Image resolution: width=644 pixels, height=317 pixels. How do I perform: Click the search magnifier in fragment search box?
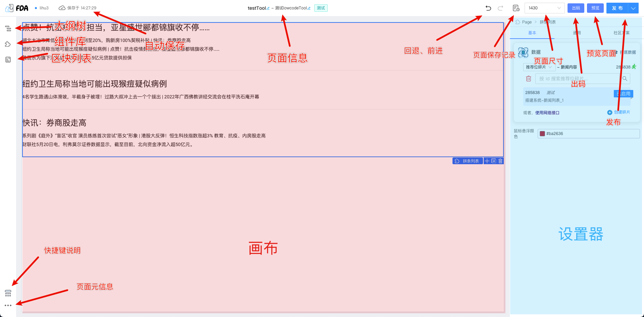pos(625,79)
